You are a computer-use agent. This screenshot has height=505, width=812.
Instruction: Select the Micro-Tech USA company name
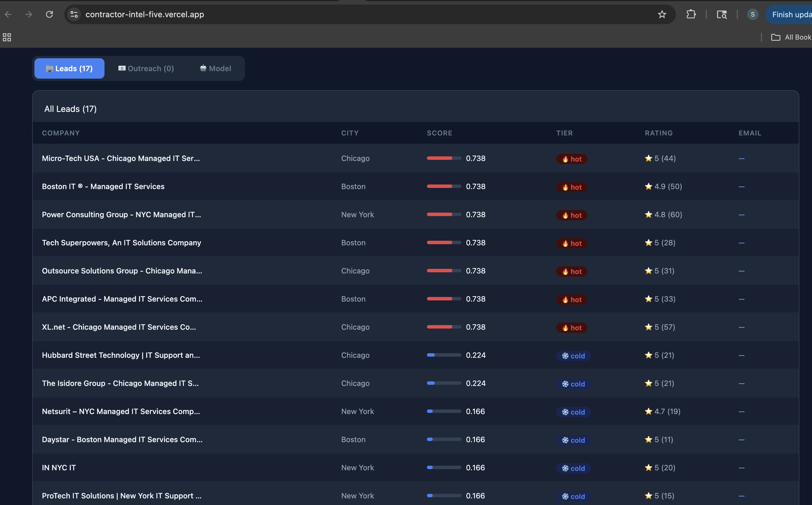point(121,158)
